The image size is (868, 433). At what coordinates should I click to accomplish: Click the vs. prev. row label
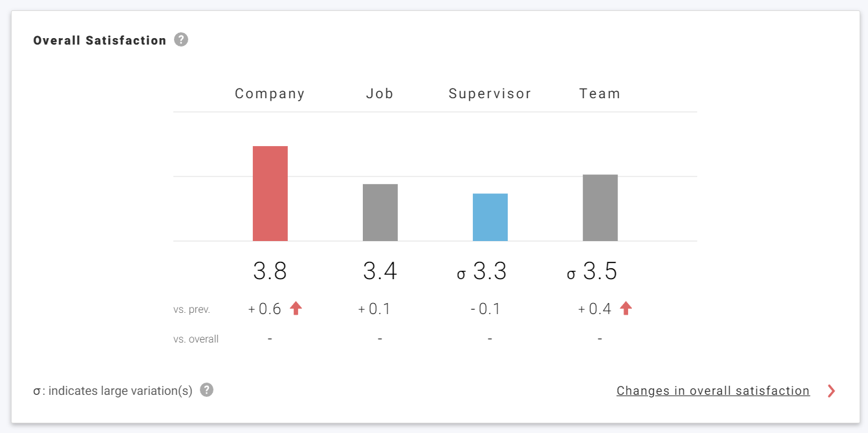point(191,310)
